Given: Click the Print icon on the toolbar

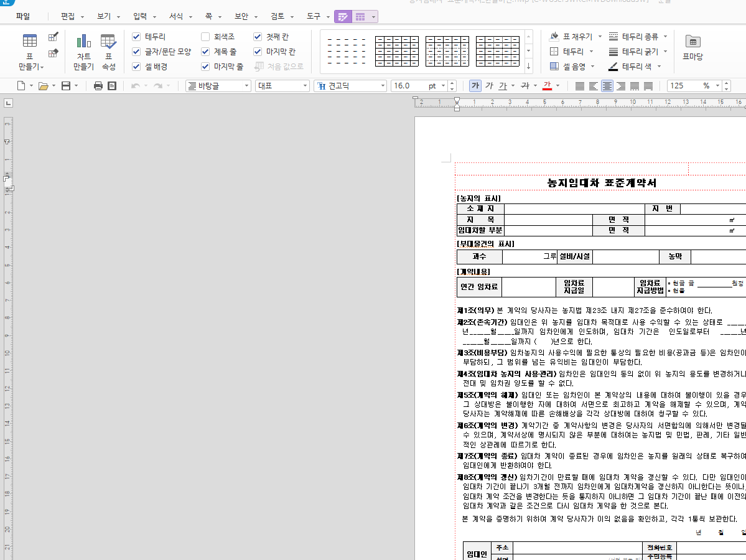Looking at the screenshot, I should [x=98, y=86].
